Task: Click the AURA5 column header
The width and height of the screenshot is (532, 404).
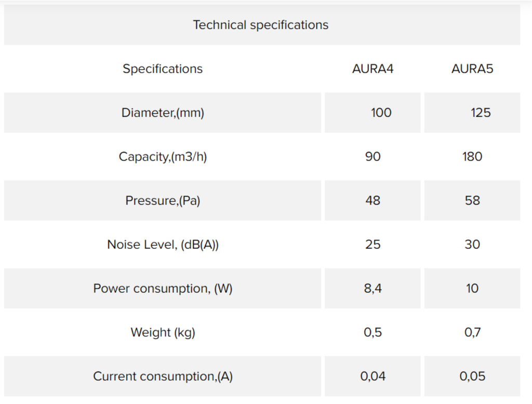Action: pyautogui.click(x=472, y=69)
